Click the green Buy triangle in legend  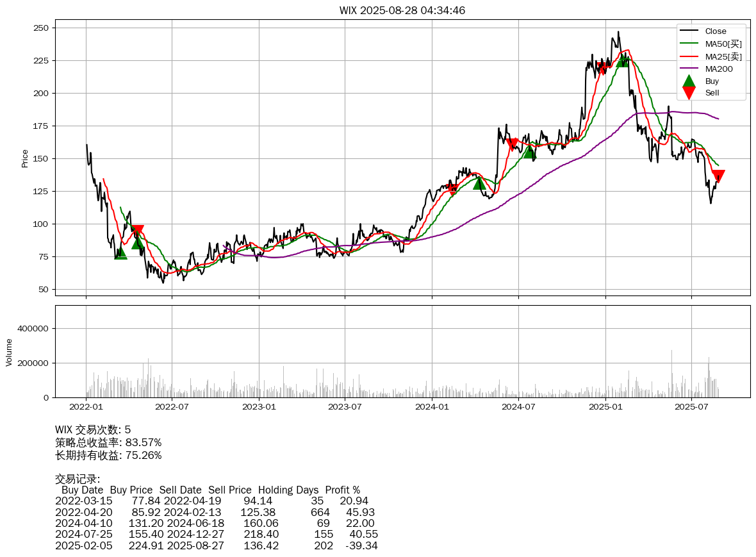point(689,81)
